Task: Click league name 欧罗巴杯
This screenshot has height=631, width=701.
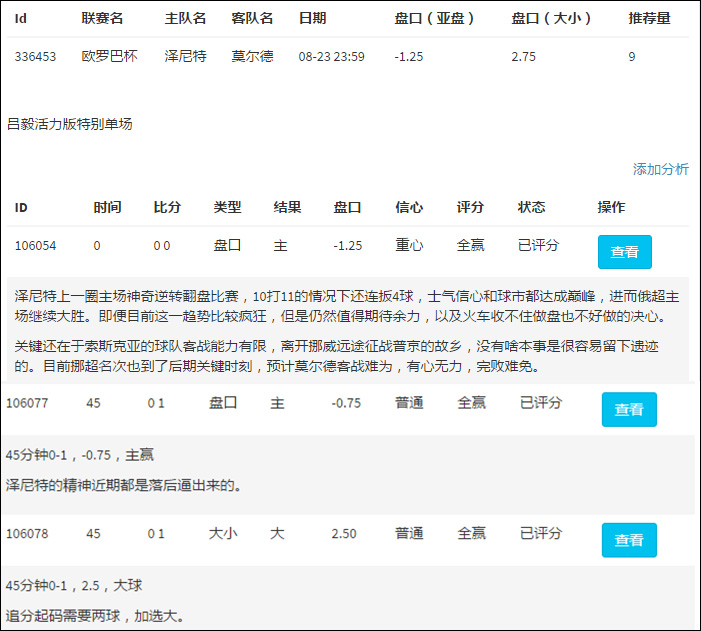Action: click(x=110, y=56)
